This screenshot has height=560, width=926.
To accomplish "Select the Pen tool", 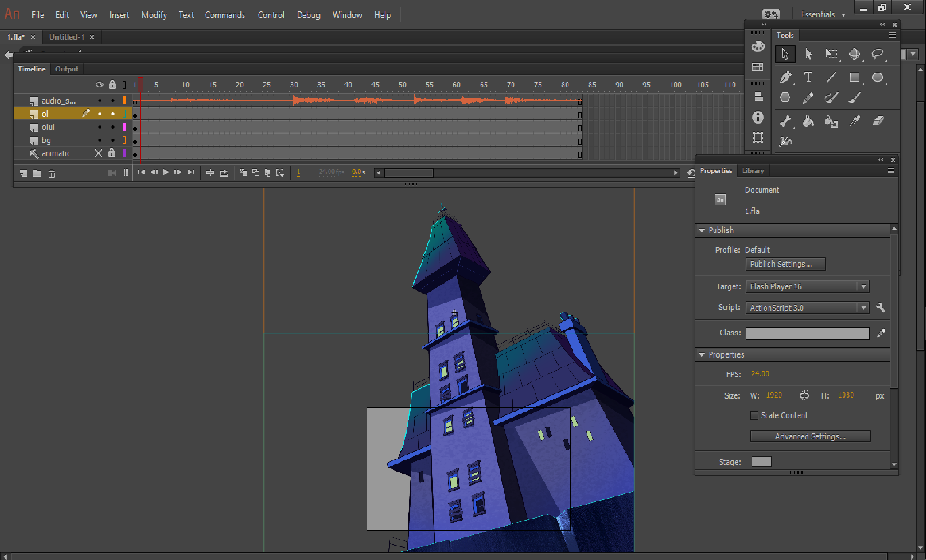I will (785, 77).
